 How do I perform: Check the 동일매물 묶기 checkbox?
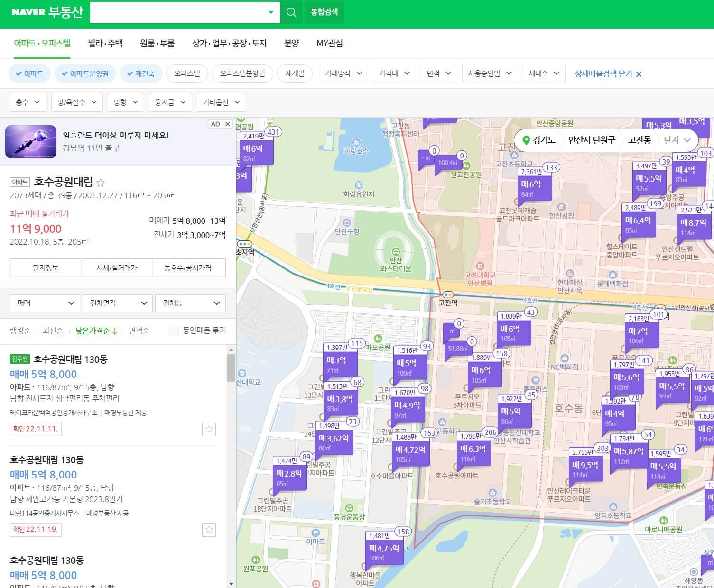[174, 331]
